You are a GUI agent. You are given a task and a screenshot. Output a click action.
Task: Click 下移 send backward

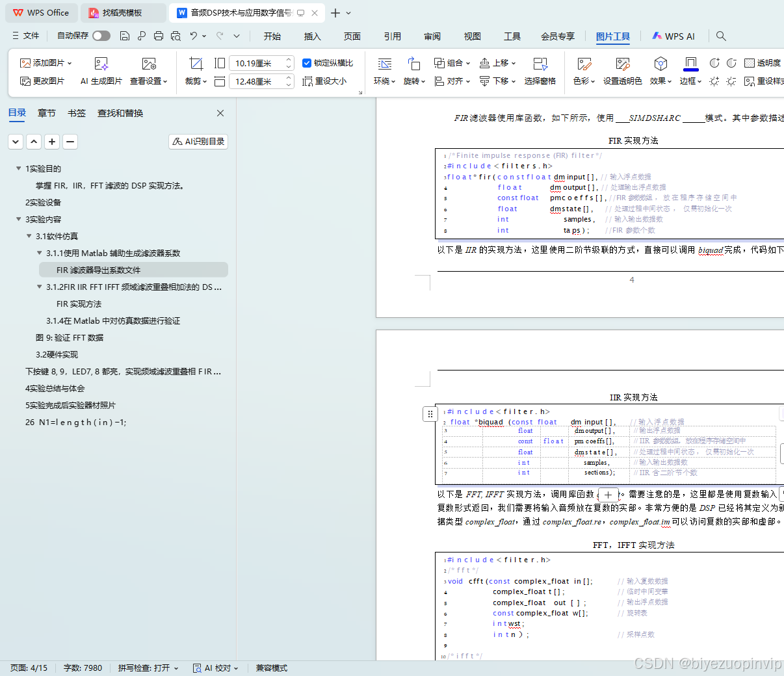(497, 81)
